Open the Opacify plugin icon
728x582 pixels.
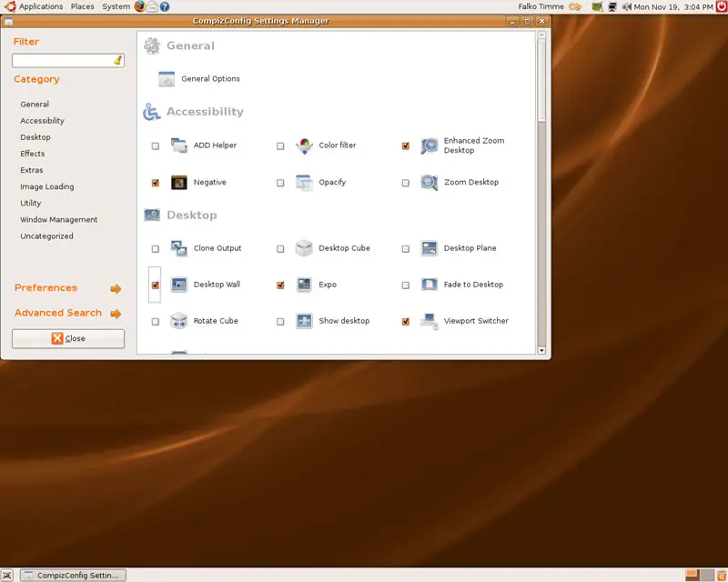[x=304, y=183]
